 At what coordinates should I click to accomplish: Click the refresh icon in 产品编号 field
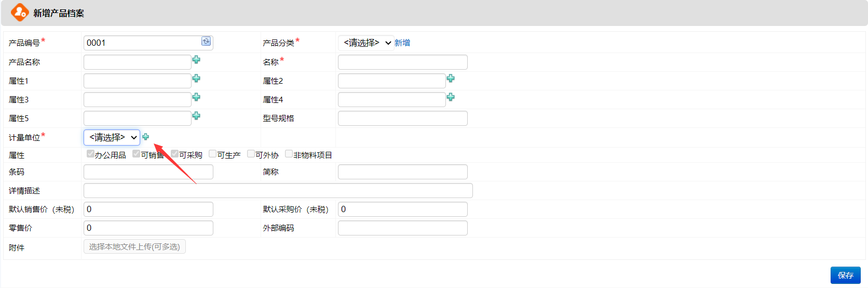[206, 42]
